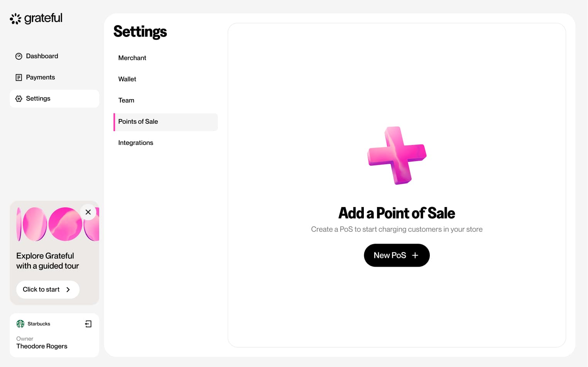Click the chevron arrow on Click to start
588x367 pixels.
tap(68, 290)
